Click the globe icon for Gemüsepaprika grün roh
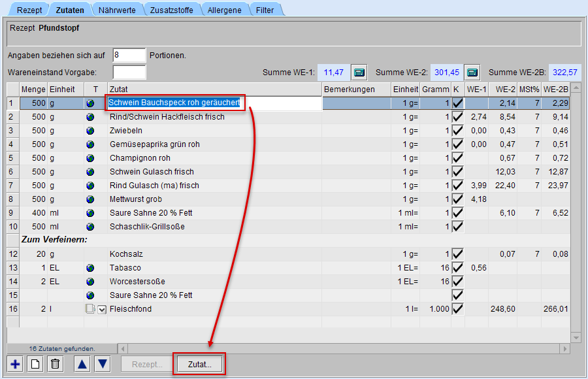 [90, 144]
